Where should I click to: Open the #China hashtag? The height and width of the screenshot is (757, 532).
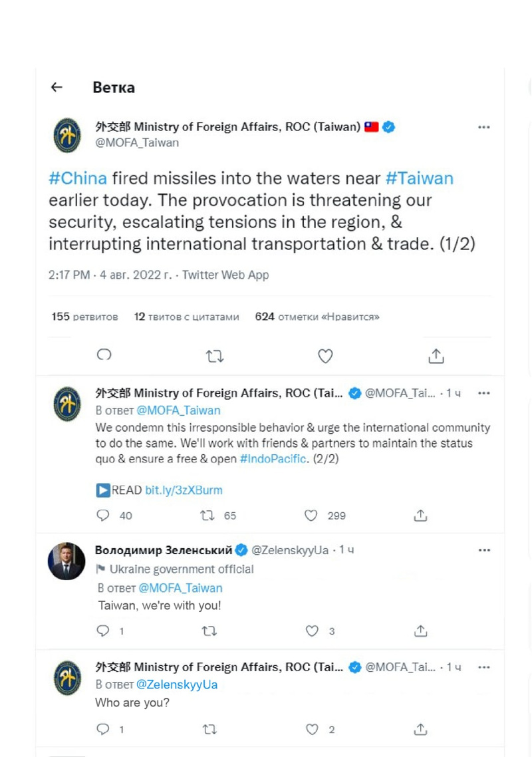[78, 178]
